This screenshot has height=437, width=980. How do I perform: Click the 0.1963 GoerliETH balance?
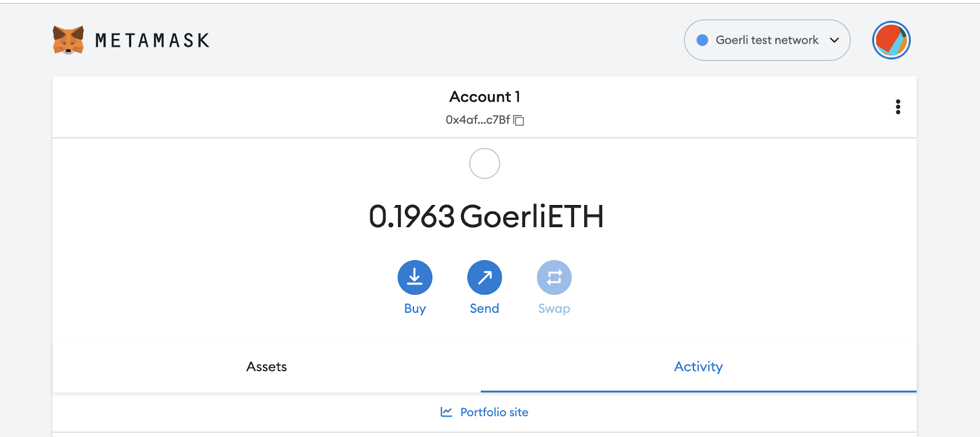coord(486,217)
